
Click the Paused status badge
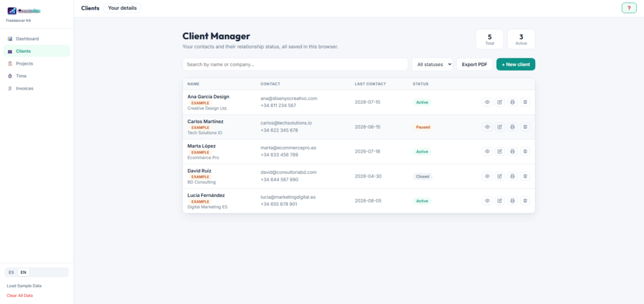pos(423,127)
